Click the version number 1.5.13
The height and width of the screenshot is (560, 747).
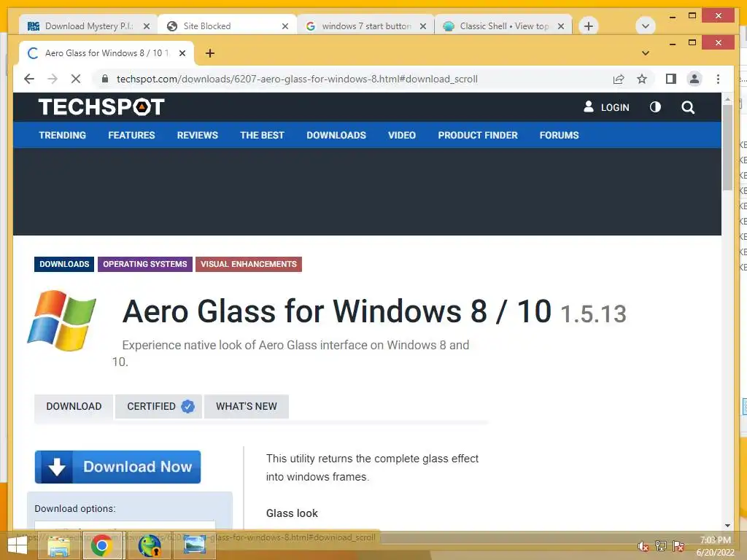click(593, 314)
